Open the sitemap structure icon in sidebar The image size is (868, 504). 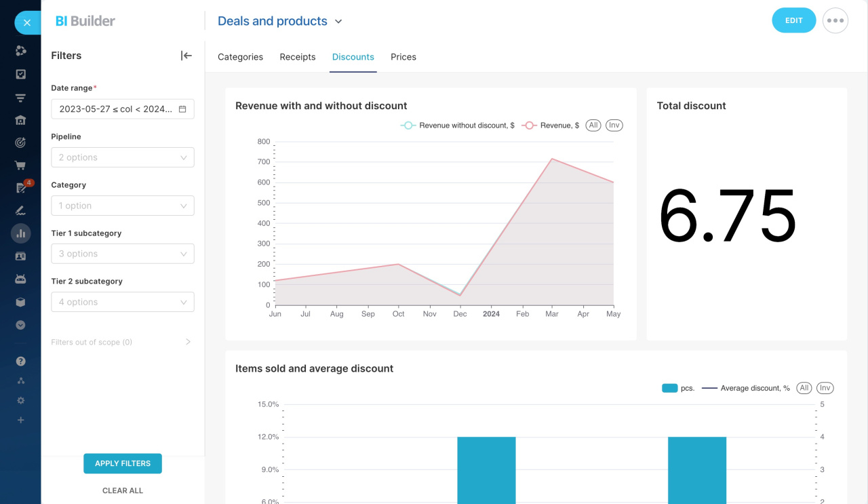point(20,381)
